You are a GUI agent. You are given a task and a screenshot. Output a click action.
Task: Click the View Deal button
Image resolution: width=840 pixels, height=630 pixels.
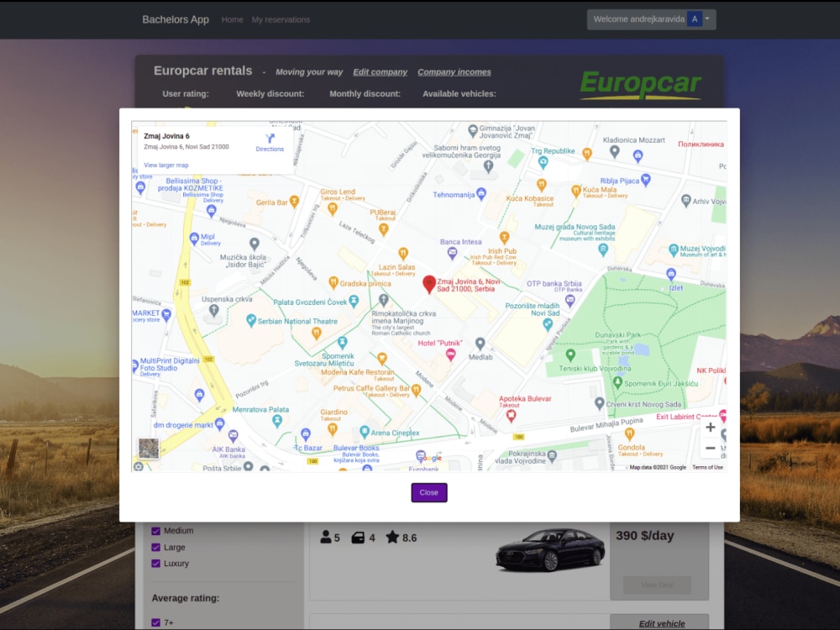[x=658, y=585]
